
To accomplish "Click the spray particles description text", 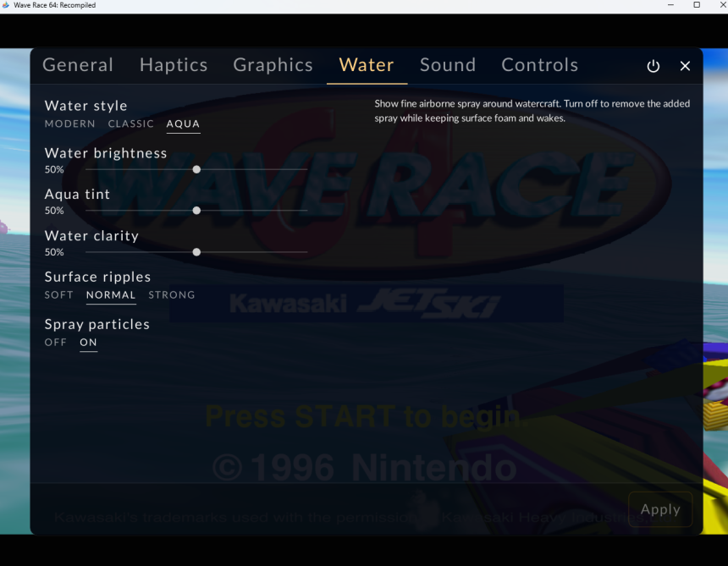I will click(532, 111).
